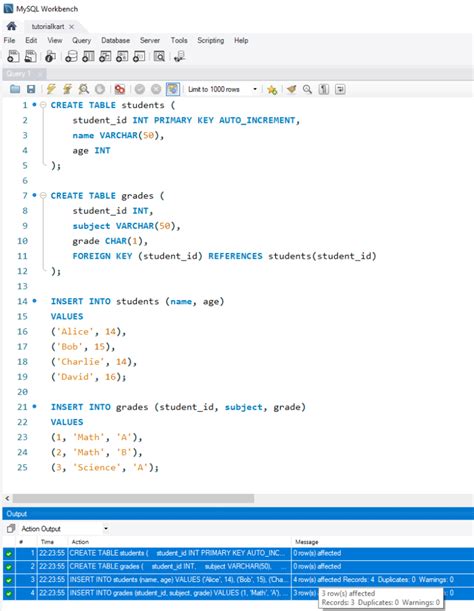Viewport: 474px width, 611px height.
Task: Execute the whole script with the lightning bolt
Action: pyautogui.click(x=51, y=89)
